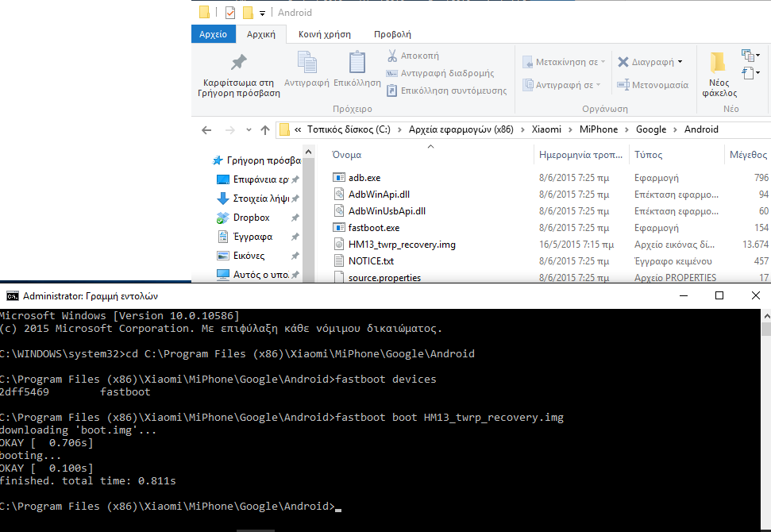The height and width of the screenshot is (532, 771).
Task: Click the Copy icon in ribbon
Action: [x=306, y=64]
